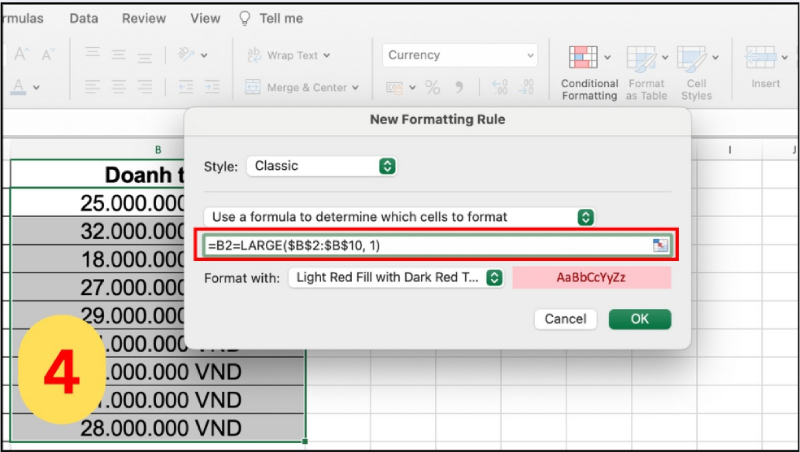Center text horizontally
Image resolution: width=800 pixels, height=452 pixels.
(118, 87)
